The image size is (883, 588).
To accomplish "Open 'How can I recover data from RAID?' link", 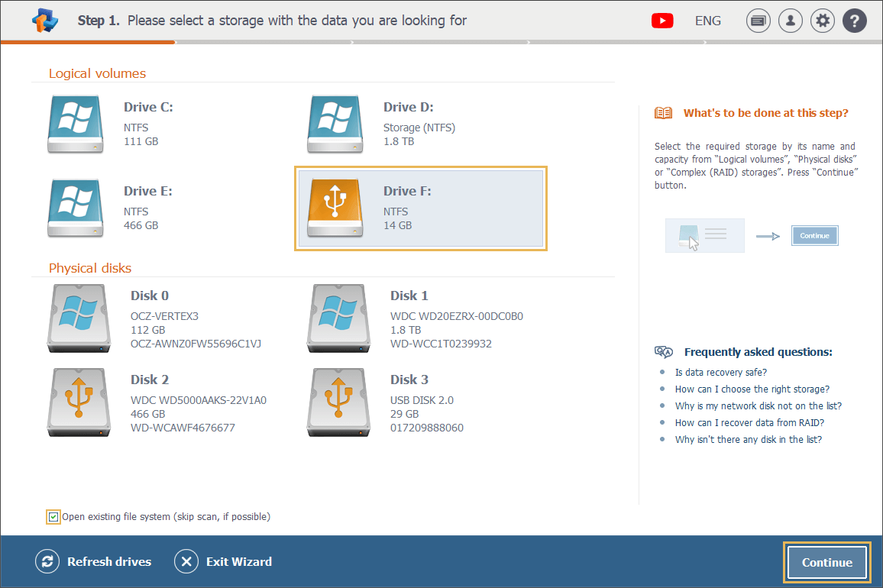I will pyautogui.click(x=749, y=423).
